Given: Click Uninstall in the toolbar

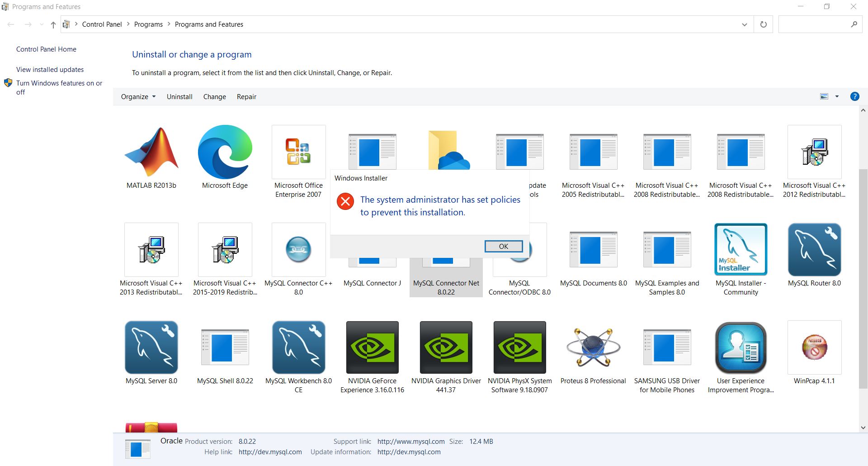Looking at the screenshot, I should (179, 97).
